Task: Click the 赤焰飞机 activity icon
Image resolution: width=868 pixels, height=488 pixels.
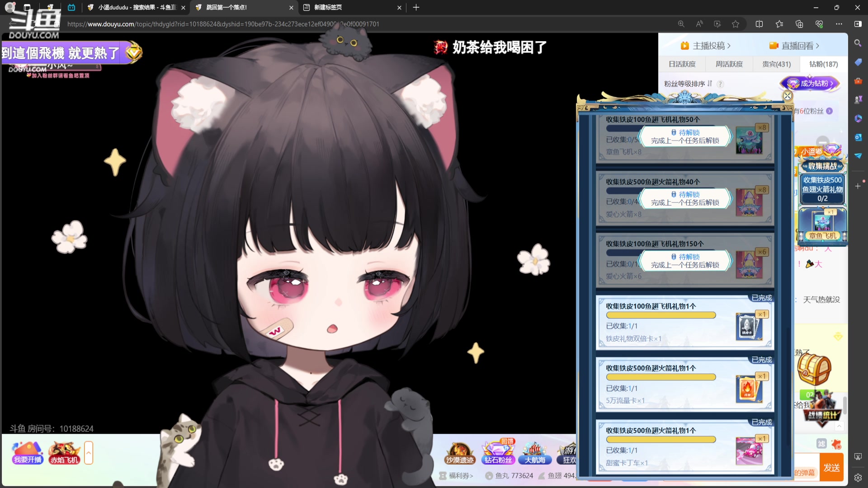Action: [x=64, y=453]
